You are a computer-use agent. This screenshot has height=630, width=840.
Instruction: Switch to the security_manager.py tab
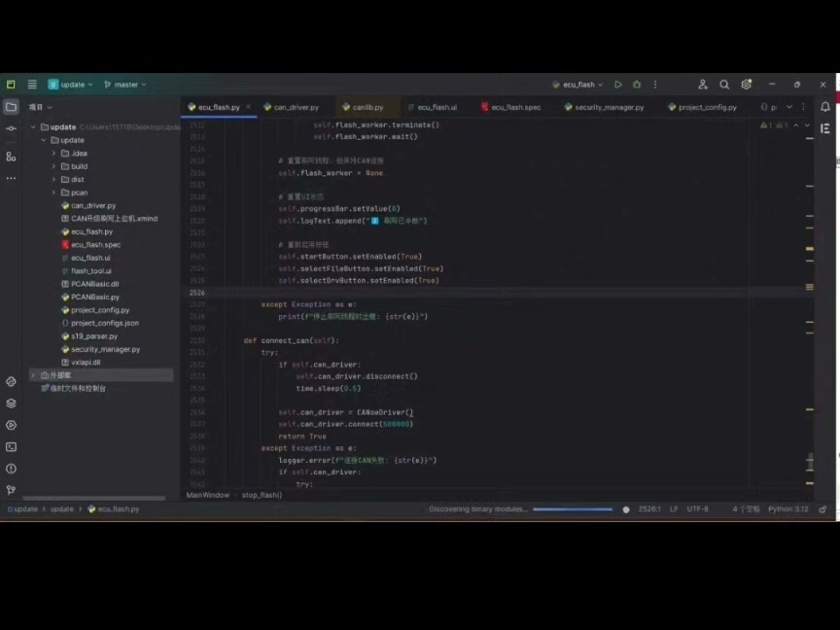[x=609, y=107]
